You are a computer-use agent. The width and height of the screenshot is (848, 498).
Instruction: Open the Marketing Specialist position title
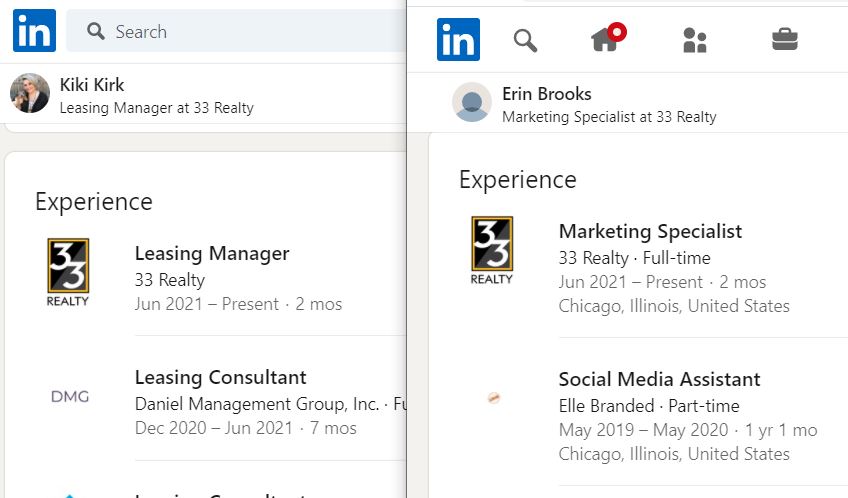(x=650, y=231)
